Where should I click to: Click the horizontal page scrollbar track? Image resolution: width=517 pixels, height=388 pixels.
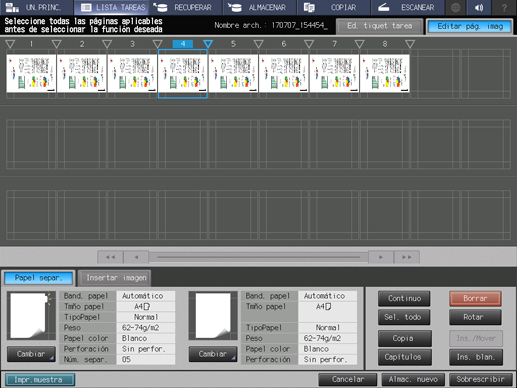click(x=258, y=257)
